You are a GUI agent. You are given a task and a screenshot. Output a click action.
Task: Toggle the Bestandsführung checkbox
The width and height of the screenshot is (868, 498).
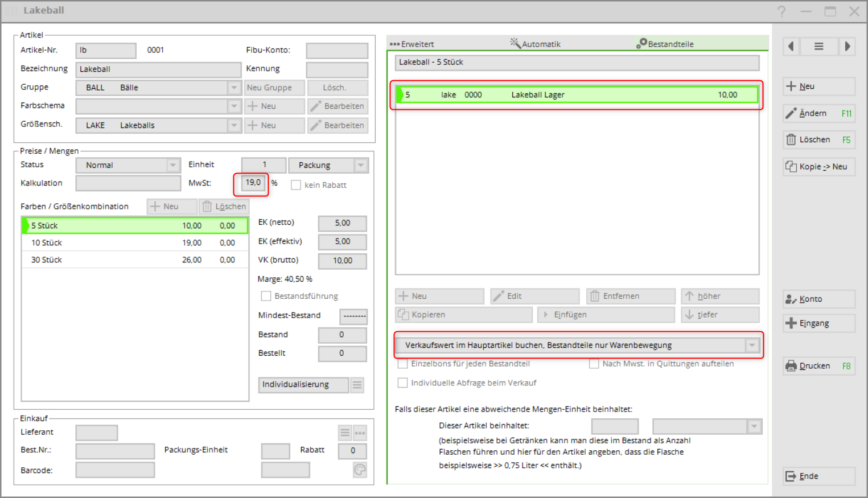click(x=266, y=297)
